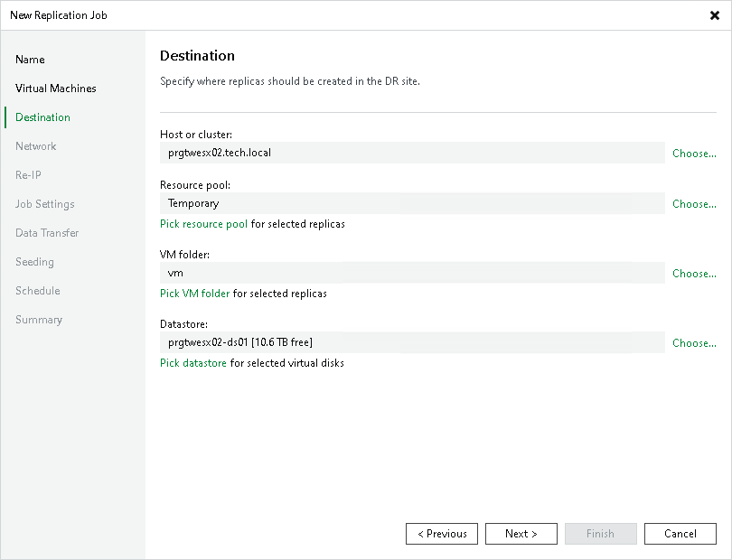This screenshot has width=732, height=560.
Task: Choose a different host or cluster
Action: (693, 153)
